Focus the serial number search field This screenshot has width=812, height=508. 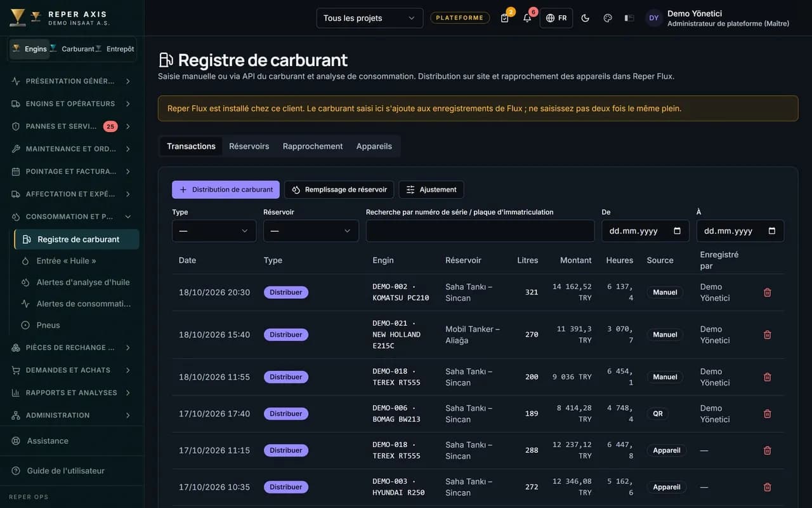click(480, 231)
